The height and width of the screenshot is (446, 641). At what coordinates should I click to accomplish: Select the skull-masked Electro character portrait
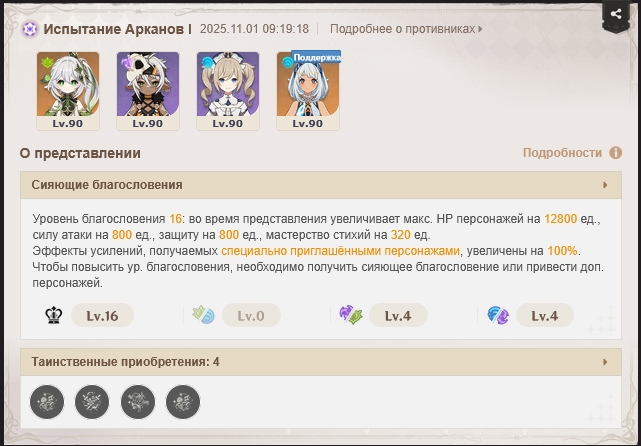tap(148, 91)
